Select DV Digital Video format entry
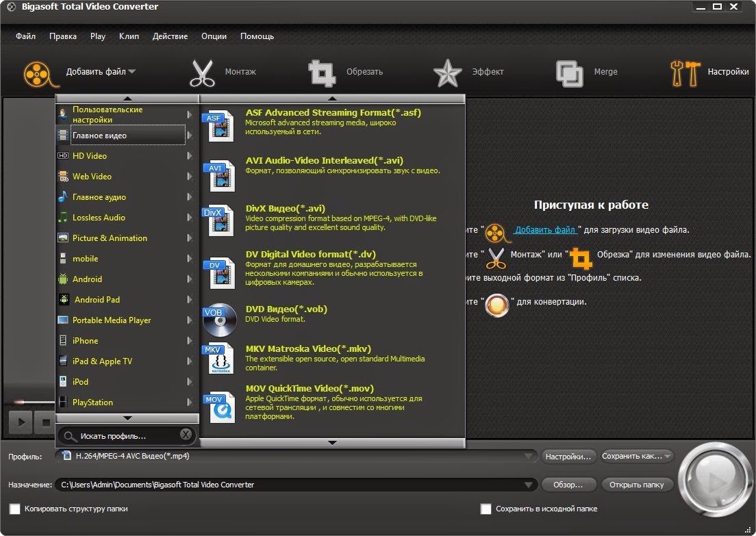This screenshot has height=536, width=756. [332, 270]
